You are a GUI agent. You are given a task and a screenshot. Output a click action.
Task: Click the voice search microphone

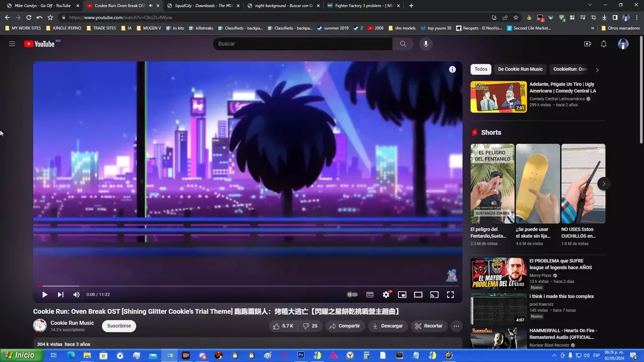426,44
